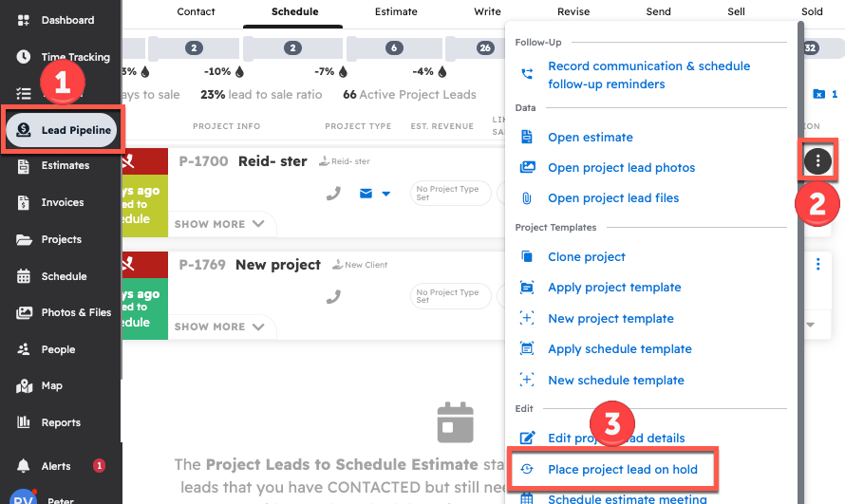
Task: Click three-dot menu for New project lead
Action: coord(817,265)
